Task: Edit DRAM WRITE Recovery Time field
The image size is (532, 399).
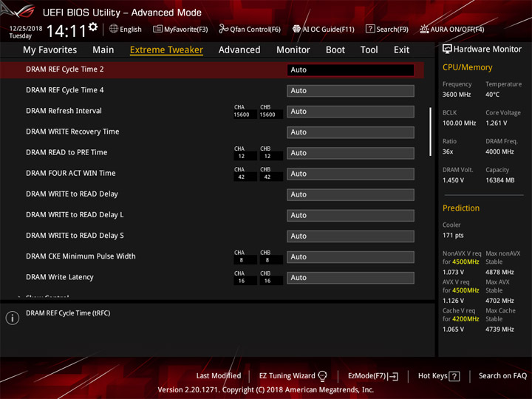Action: 350,132
